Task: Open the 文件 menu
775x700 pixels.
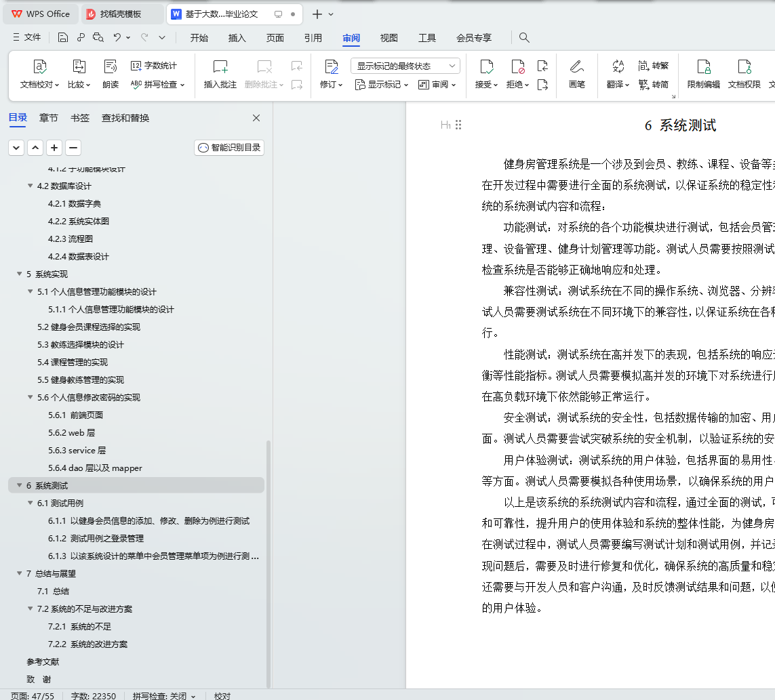Action: 27,37
